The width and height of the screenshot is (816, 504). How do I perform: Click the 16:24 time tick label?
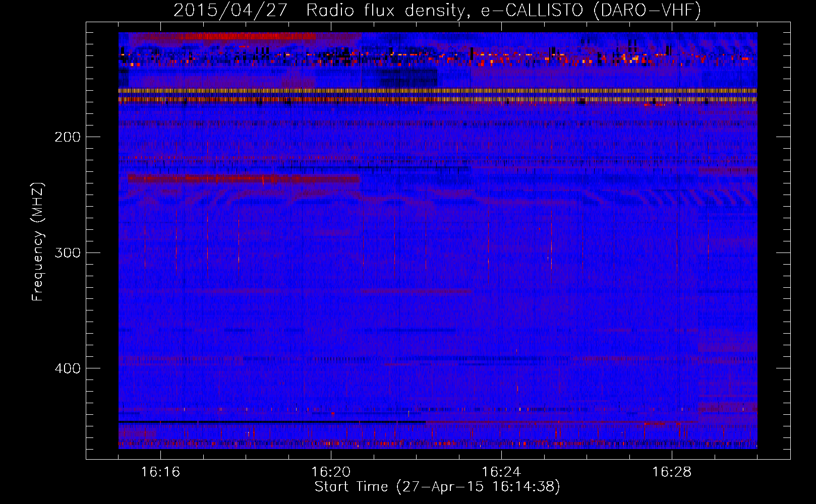tap(501, 472)
